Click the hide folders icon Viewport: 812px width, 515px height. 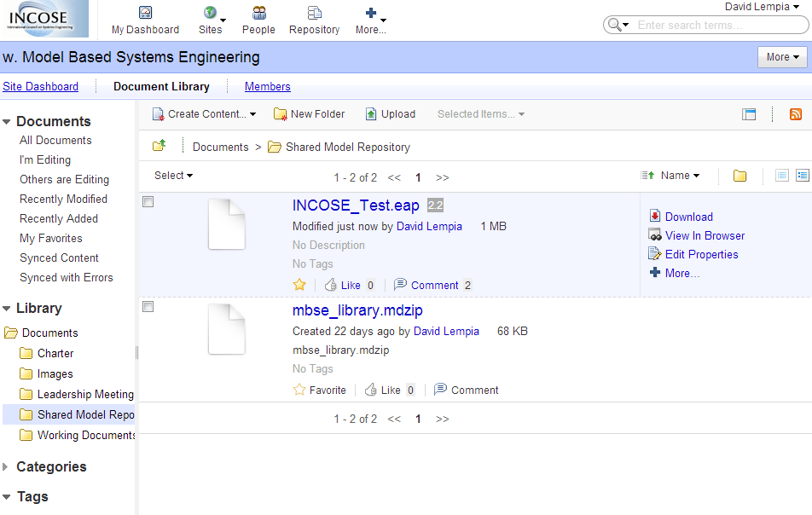pos(740,176)
